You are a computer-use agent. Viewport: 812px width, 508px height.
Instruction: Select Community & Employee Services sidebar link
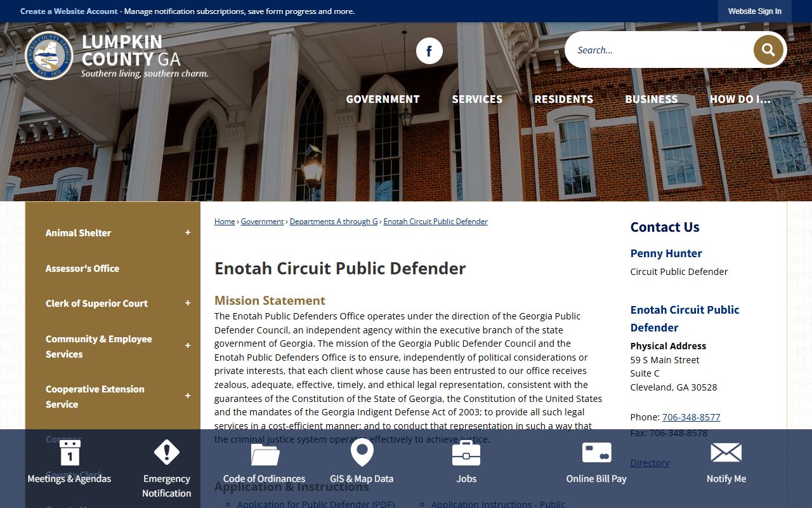[x=99, y=346]
